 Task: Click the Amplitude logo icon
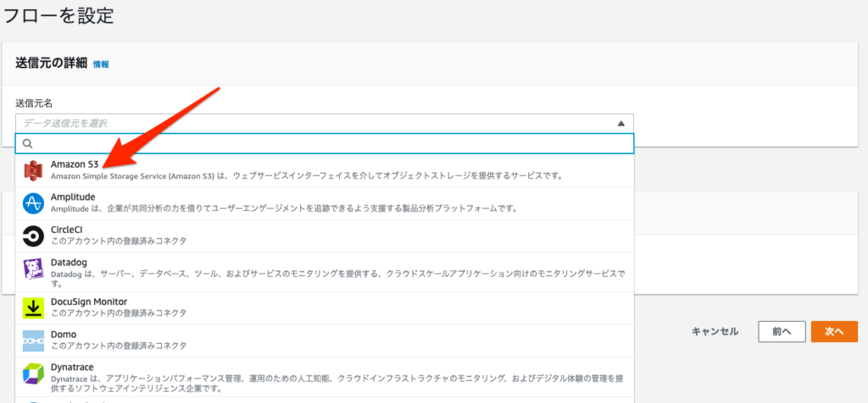(x=33, y=203)
